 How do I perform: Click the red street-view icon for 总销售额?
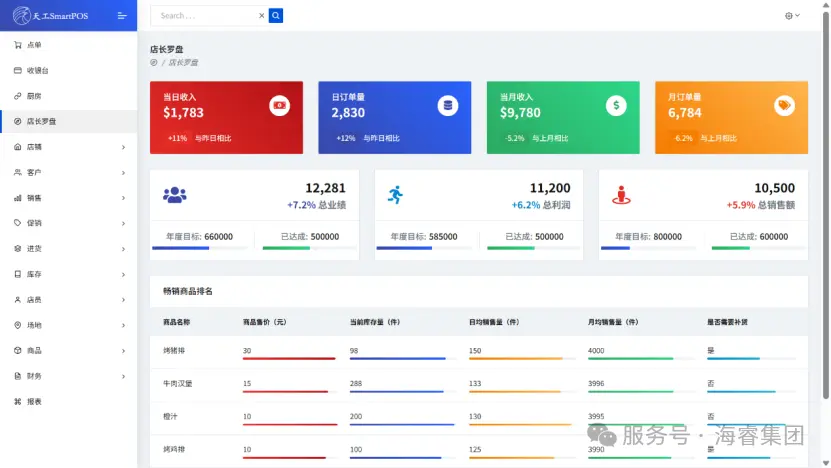621,195
